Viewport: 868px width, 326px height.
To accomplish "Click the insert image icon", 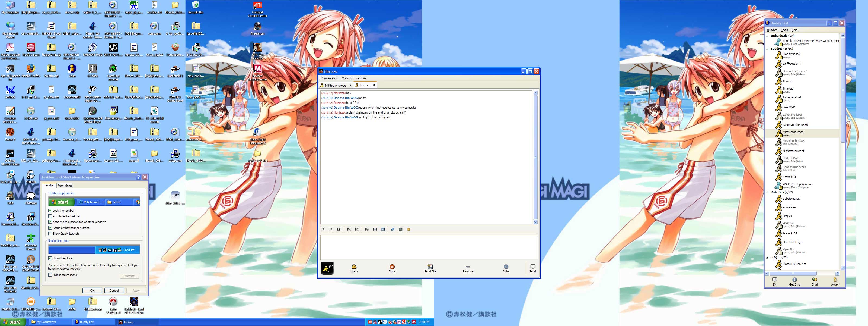I will 401,230.
